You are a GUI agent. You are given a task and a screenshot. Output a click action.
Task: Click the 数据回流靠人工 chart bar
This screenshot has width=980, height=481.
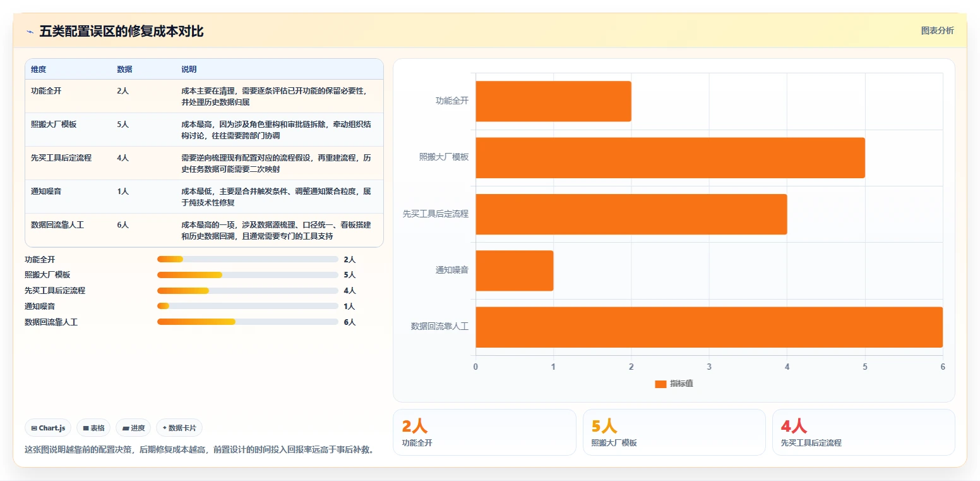tap(709, 327)
